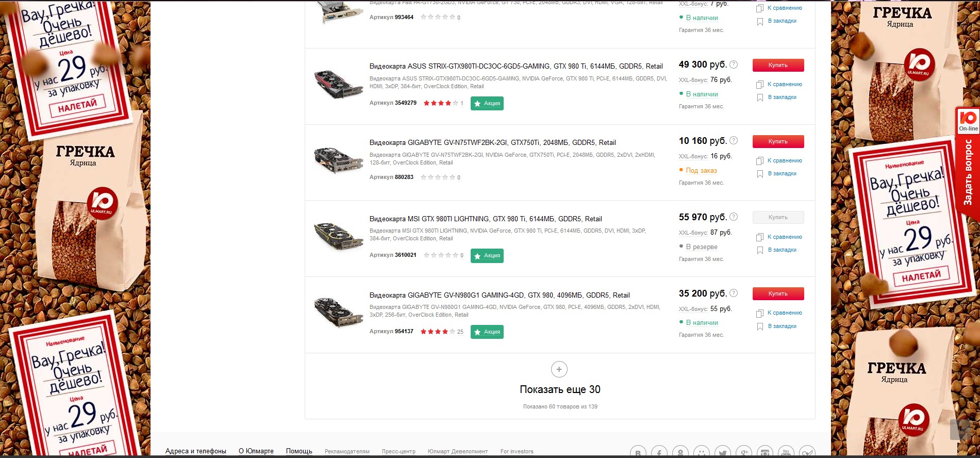Click the compare icon for ASUS STRIX GTX 980 Ti
The width and height of the screenshot is (980, 458).
[759, 85]
